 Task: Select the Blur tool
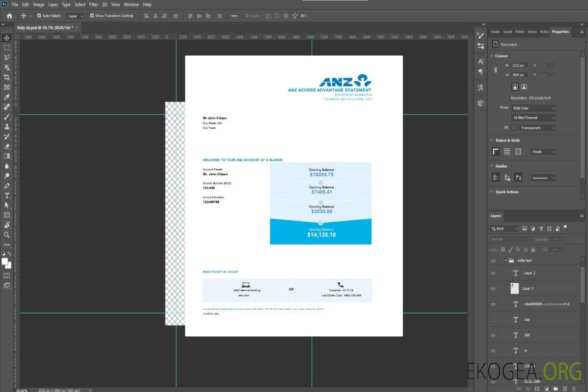pyautogui.click(x=7, y=166)
